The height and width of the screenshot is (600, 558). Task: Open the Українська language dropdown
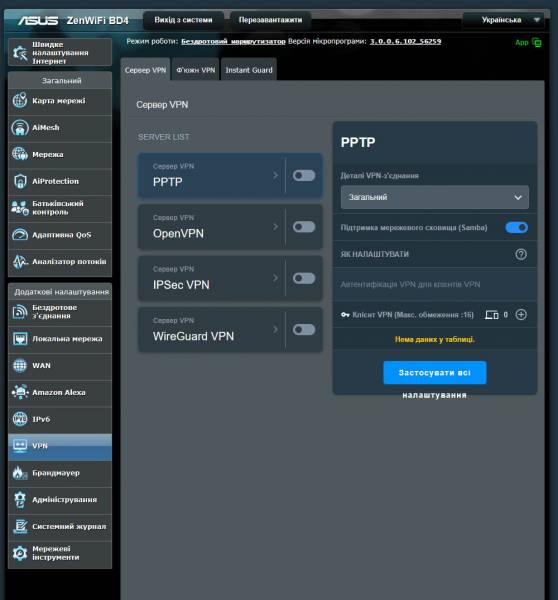coord(503,20)
